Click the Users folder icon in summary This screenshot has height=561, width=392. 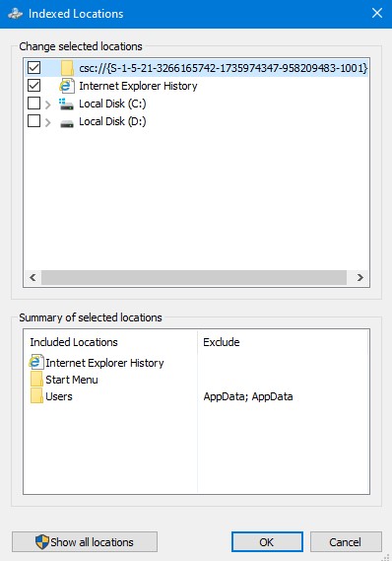[x=36, y=395]
